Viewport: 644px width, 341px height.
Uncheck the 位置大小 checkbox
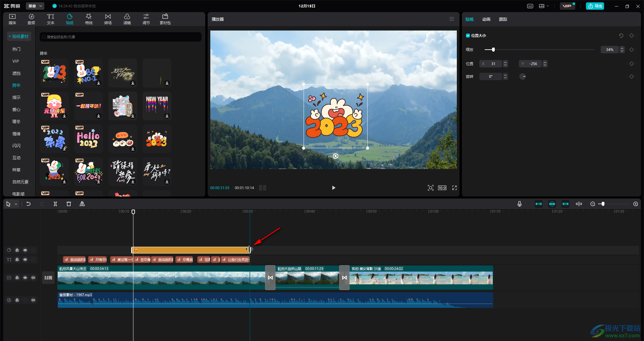[468, 36]
